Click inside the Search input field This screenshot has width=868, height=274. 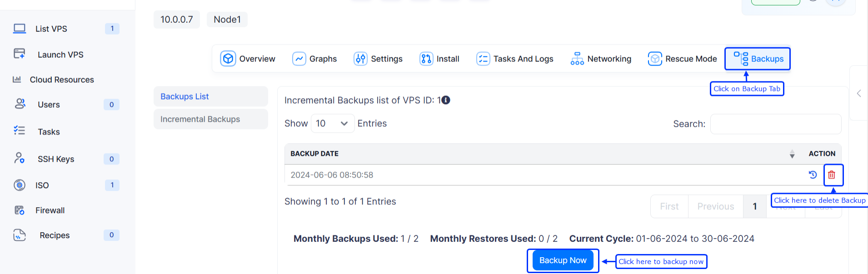(775, 124)
